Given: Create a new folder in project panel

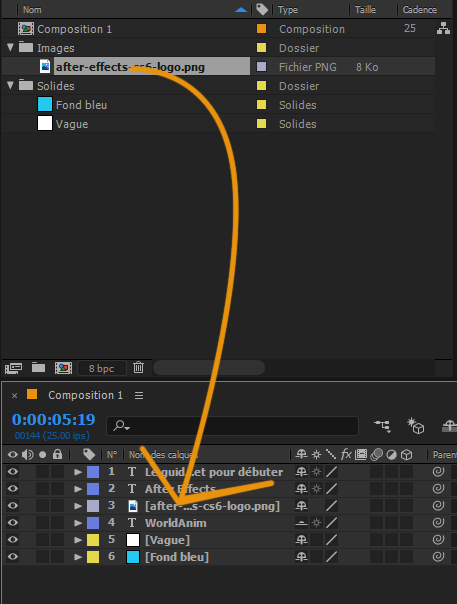Looking at the screenshot, I should click(x=38, y=367).
